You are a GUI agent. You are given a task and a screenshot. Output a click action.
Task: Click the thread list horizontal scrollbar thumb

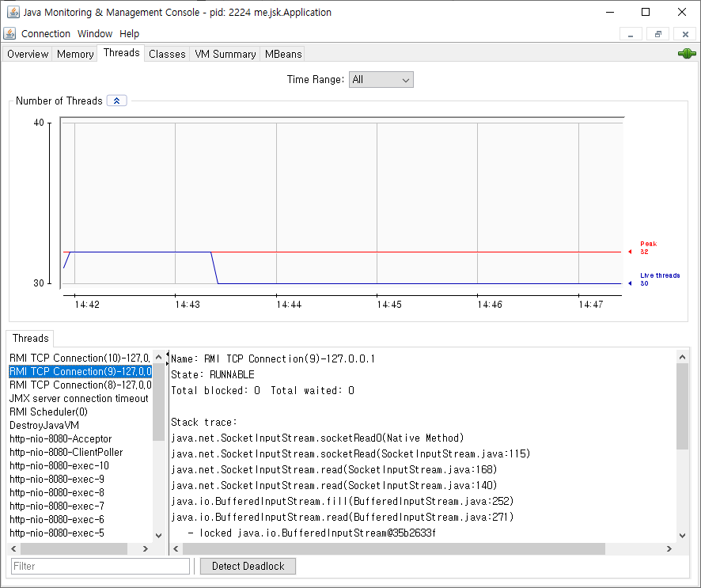pyautogui.click(x=74, y=548)
